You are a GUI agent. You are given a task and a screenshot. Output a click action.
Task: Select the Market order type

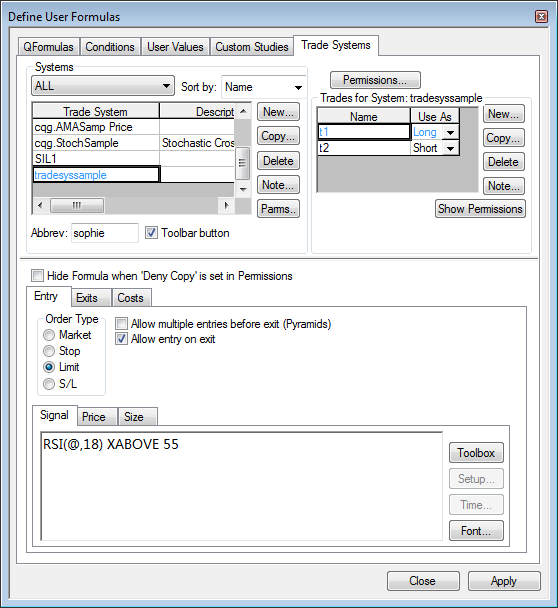(x=49, y=335)
